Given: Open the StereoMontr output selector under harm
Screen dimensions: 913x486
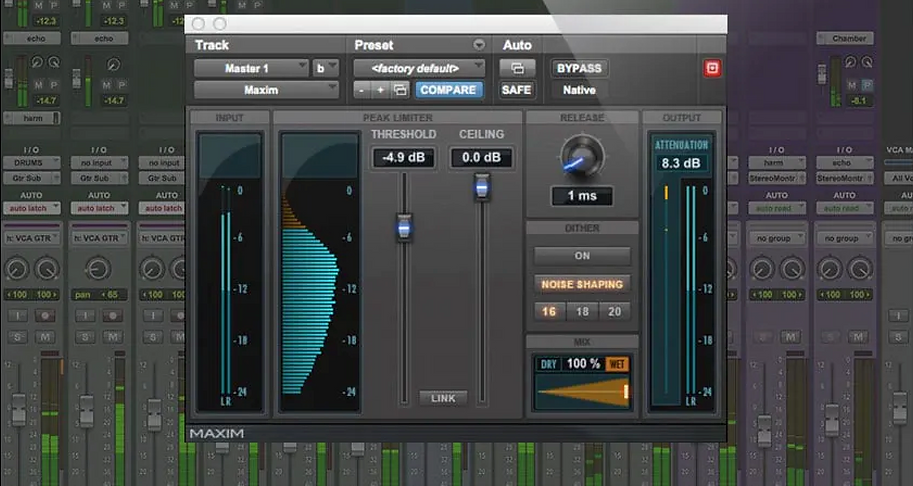Looking at the screenshot, I should pyautogui.click(x=777, y=178).
